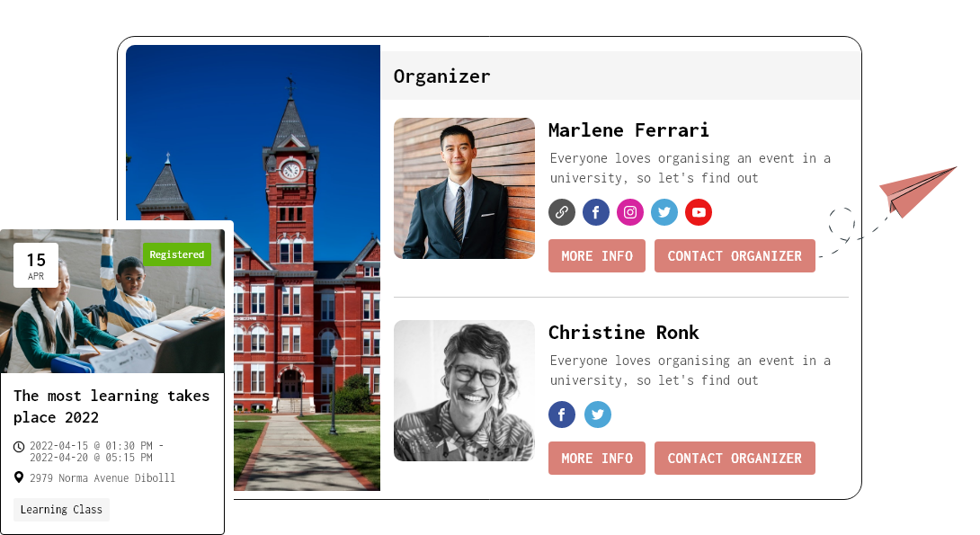Open Christine Ronk's Facebook icon
The image size is (980, 535).
562,415
